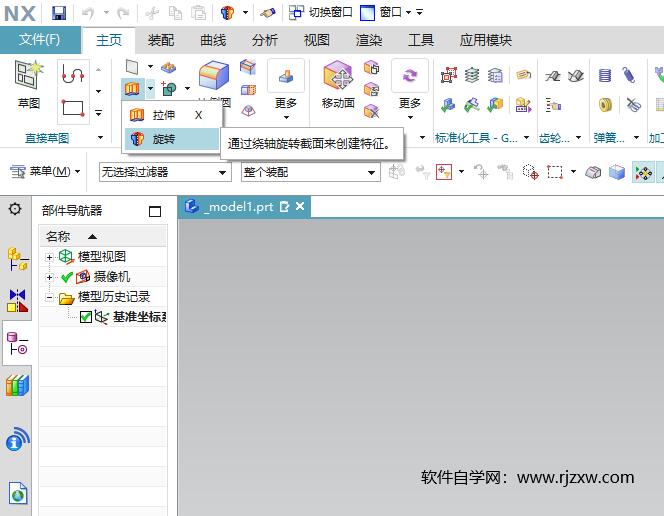664x516 pixels.
Task: Open the Constraint Navigator sidebar icon
Action: [17, 301]
